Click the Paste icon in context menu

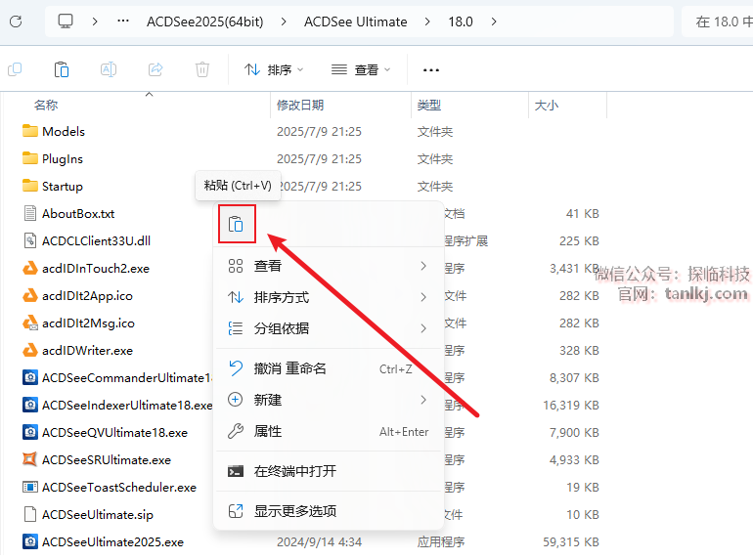[237, 224]
